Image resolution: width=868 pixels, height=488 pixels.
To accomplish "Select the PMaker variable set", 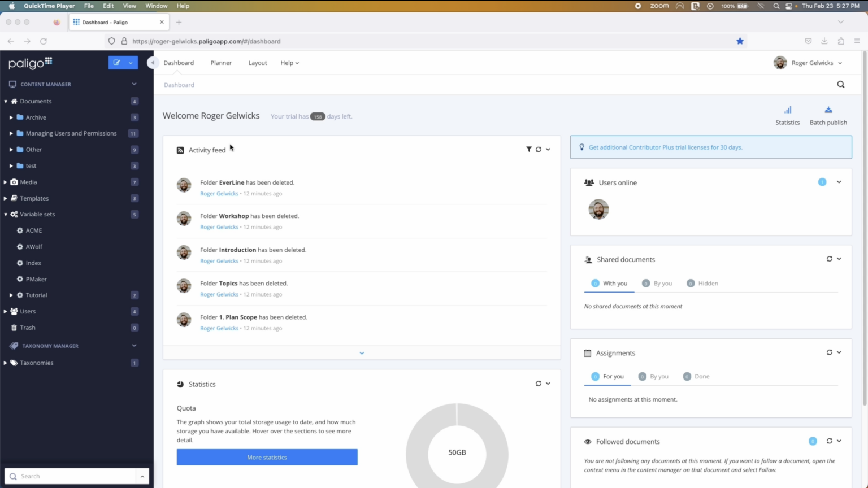I will pyautogui.click(x=36, y=279).
